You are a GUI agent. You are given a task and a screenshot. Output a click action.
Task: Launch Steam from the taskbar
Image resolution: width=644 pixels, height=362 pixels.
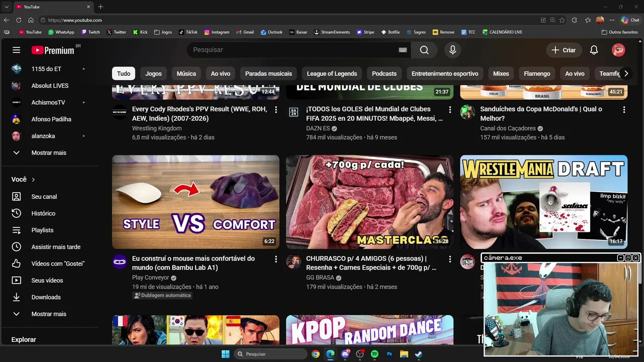(419, 354)
